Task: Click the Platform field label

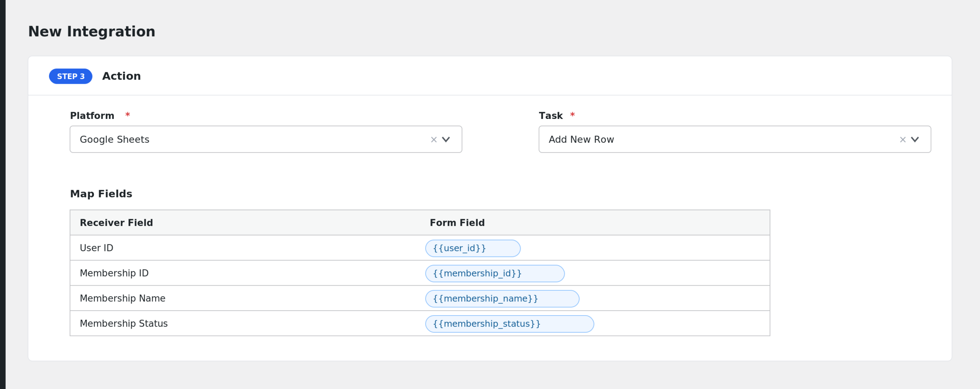Action: pos(92,116)
